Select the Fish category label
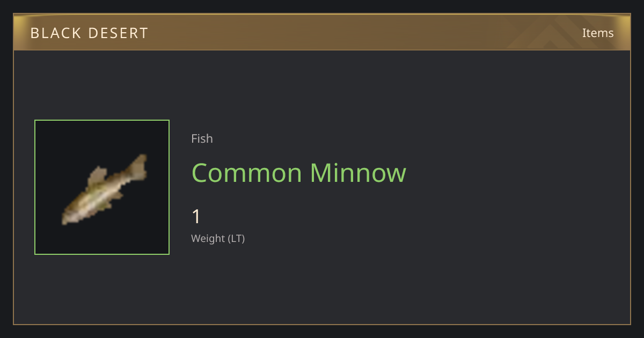The height and width of the screenshot is (338, 644). 202,138
